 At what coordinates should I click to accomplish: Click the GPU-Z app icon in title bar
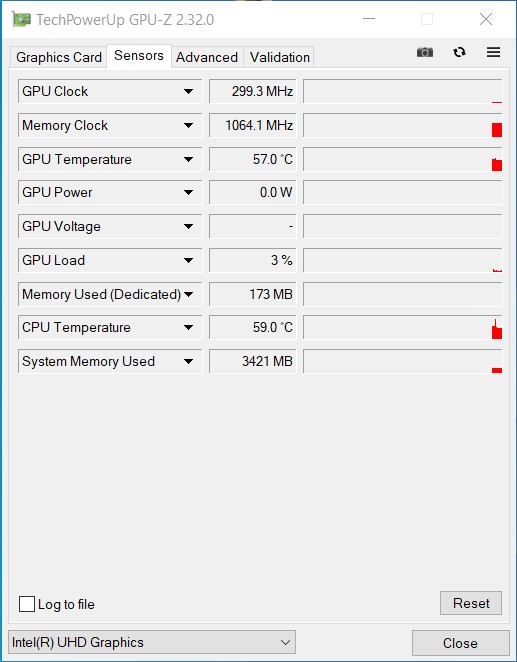(x=21, y=19)
